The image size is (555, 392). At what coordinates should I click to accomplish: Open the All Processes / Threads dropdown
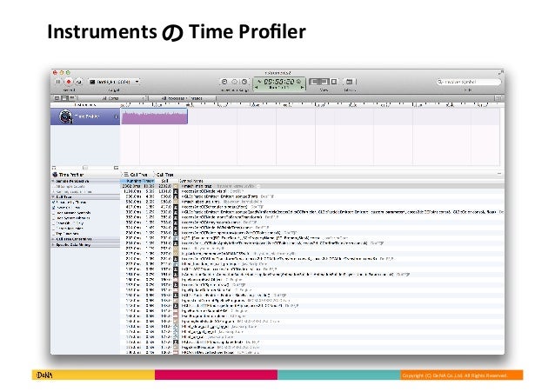click(x=183, y=98)
